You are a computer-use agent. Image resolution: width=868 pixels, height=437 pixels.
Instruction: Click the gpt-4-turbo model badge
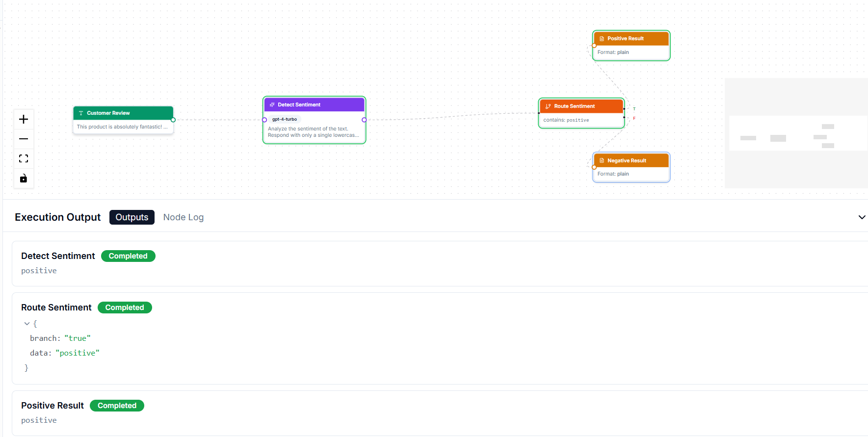point(285,119)
